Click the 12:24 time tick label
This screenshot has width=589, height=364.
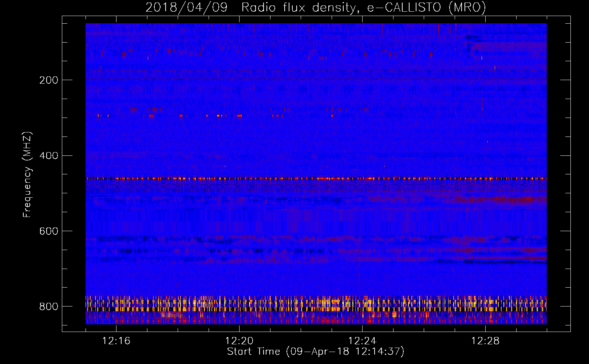(x=362, y=341)
